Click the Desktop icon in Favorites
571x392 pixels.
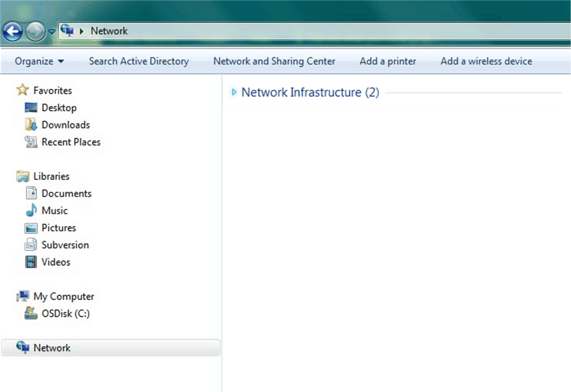point(31,108)
